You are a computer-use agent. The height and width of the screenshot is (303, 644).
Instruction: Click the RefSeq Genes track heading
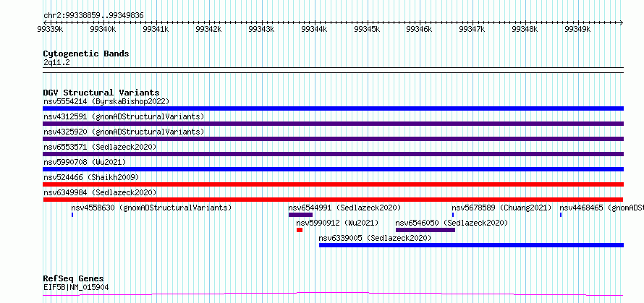74,279
